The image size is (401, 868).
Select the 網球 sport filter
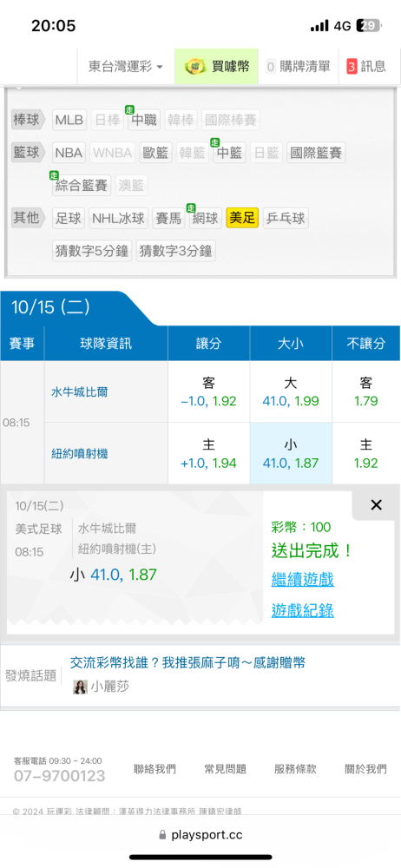click(x=206, y=218)
